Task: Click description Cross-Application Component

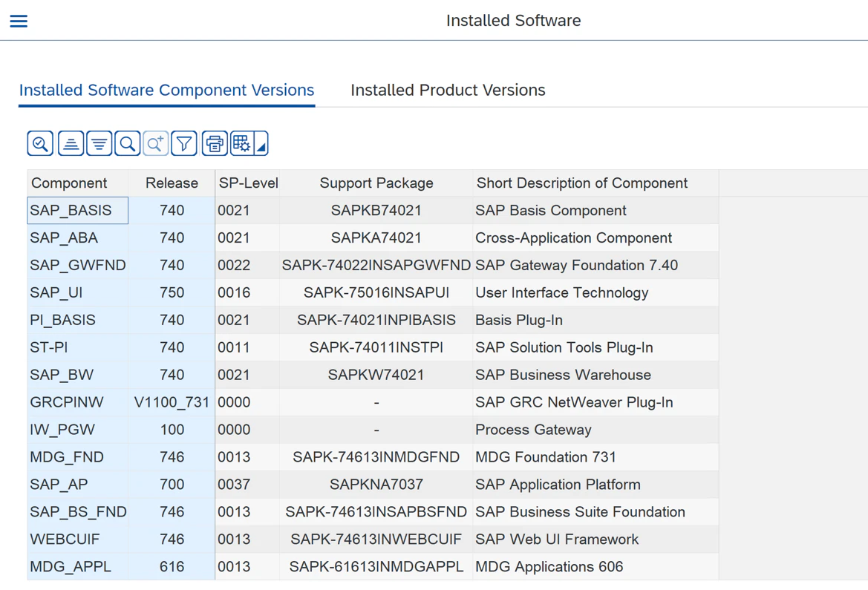Action: 595,238
